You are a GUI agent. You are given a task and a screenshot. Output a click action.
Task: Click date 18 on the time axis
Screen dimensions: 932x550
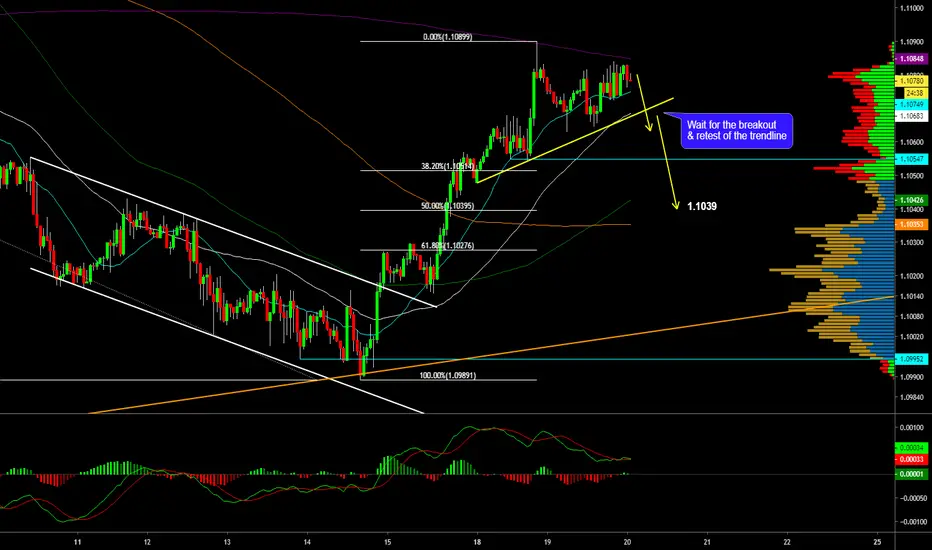pos(477,542)
